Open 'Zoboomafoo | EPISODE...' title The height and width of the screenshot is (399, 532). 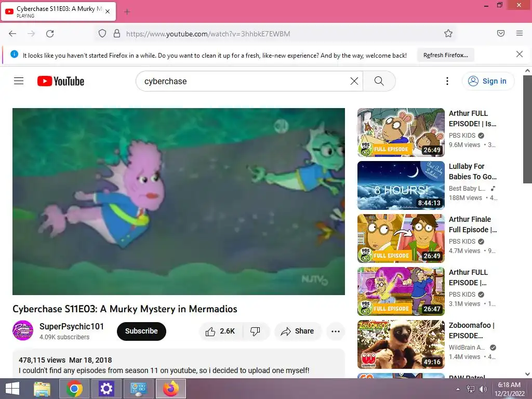coord(472,330)
